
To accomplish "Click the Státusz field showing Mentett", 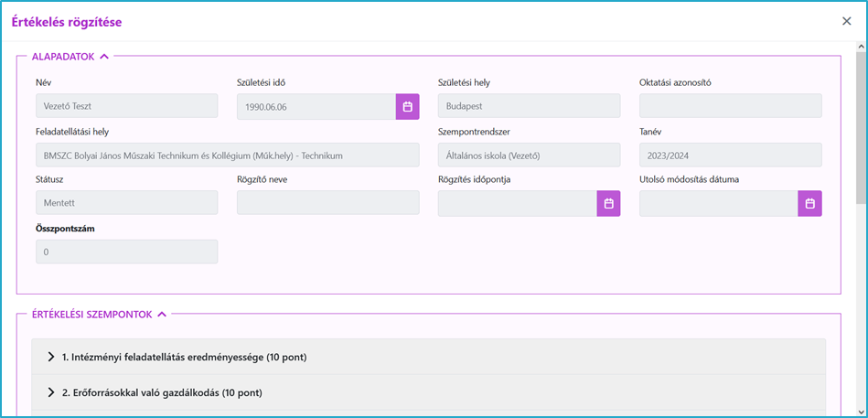I will (127, 203).
